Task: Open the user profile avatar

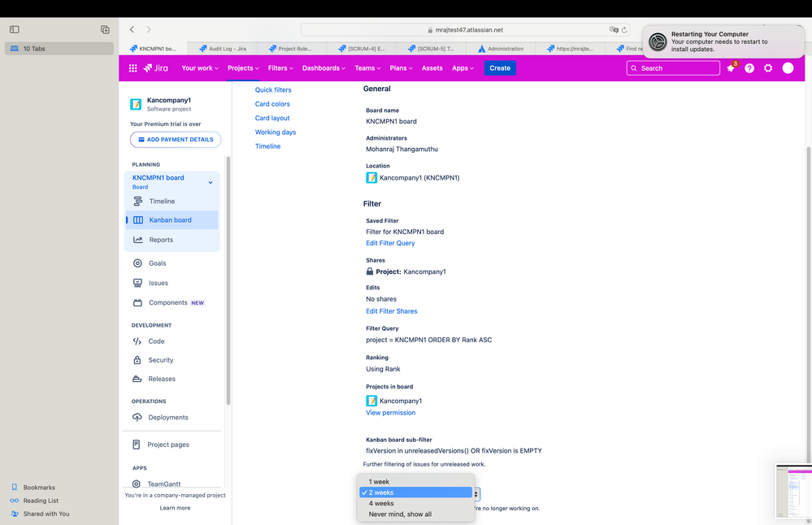Action: point(788,67)
